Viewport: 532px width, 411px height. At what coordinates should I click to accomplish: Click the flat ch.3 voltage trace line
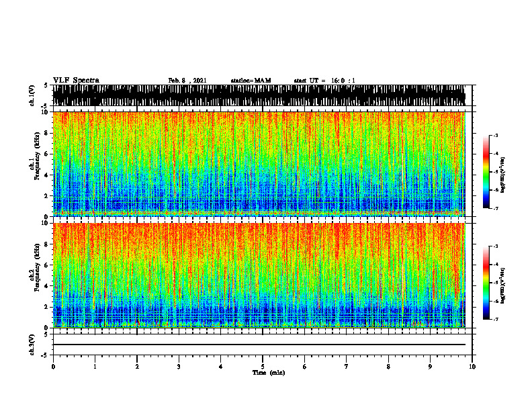tap(259, 345)
